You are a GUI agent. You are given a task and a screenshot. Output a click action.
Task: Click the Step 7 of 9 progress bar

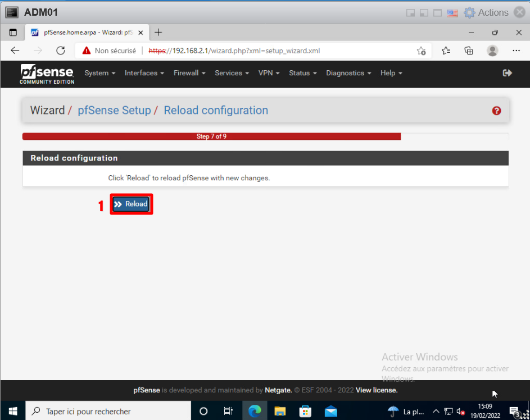(x=211, y=136)
